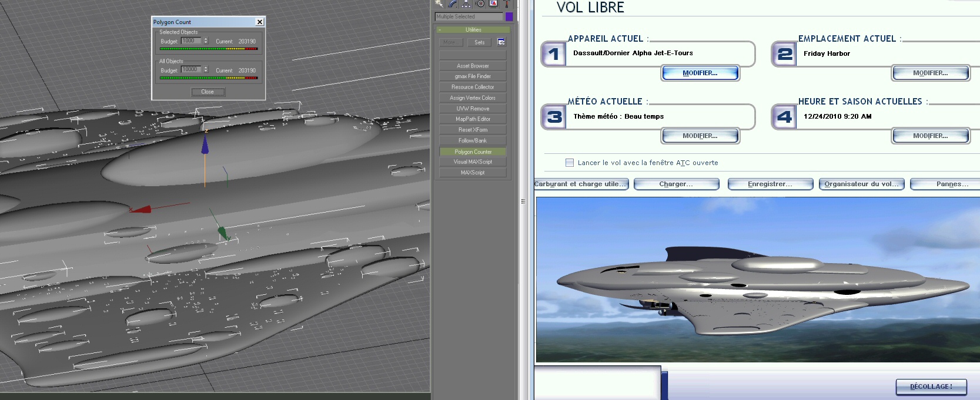Click the number 1 aircraft icon
Viewport: 980px width, 400px height.
[x=553, y=54]
